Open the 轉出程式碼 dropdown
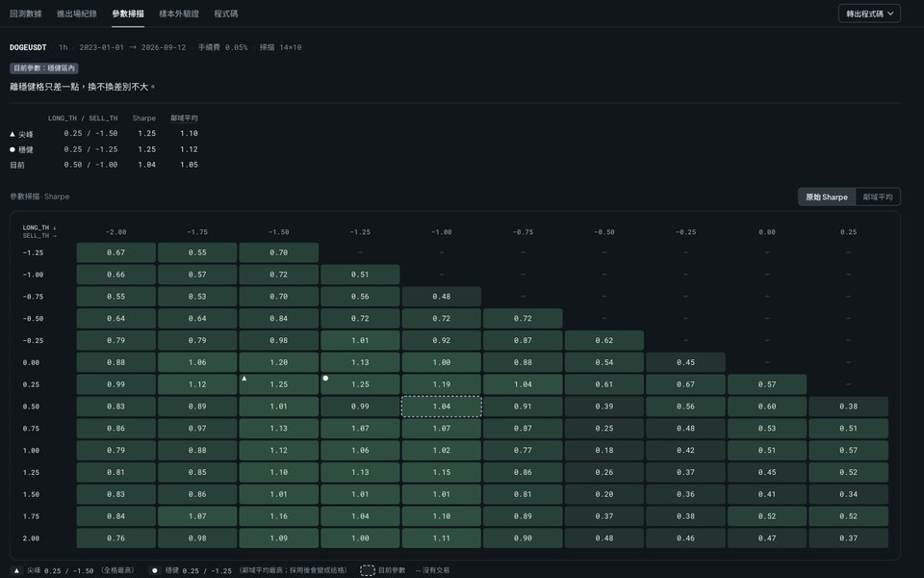This screenshot has height=578, width=924. click(869, 13)
